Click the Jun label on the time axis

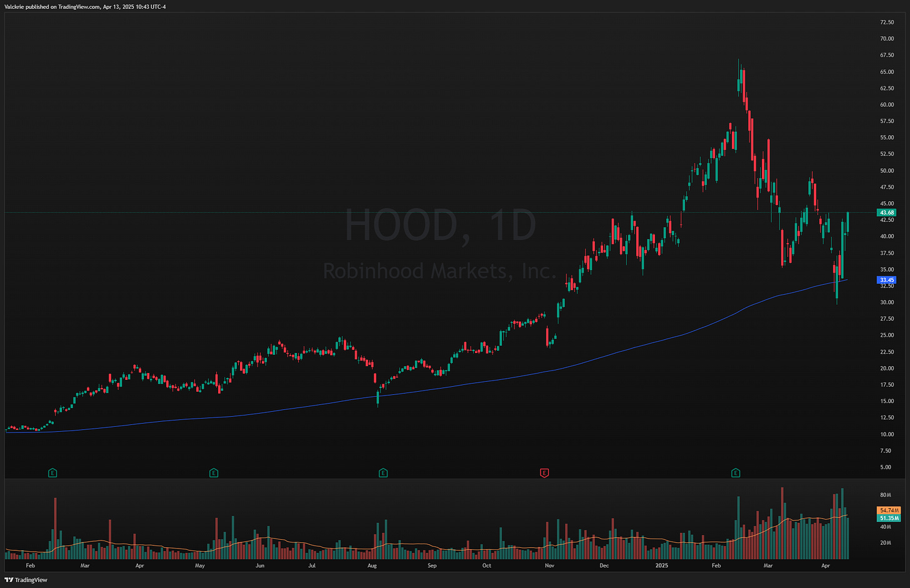260,566
